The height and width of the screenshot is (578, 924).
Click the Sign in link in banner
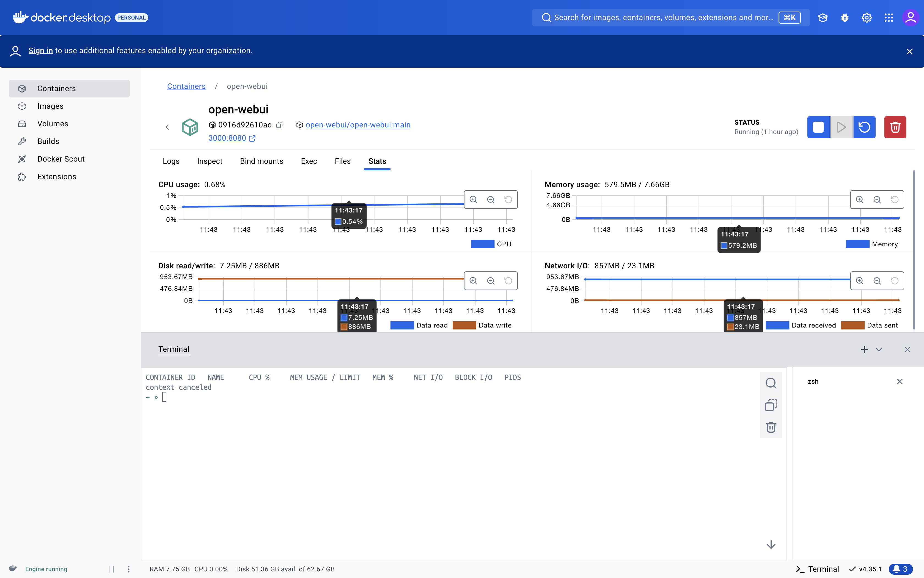click(40, 50)
